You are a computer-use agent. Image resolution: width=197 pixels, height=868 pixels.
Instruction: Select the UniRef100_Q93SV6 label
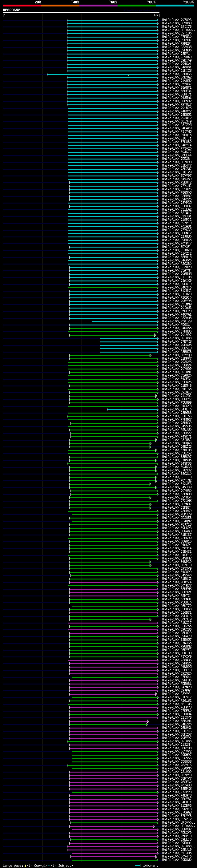pyautogui.click(x=177, y=361)
